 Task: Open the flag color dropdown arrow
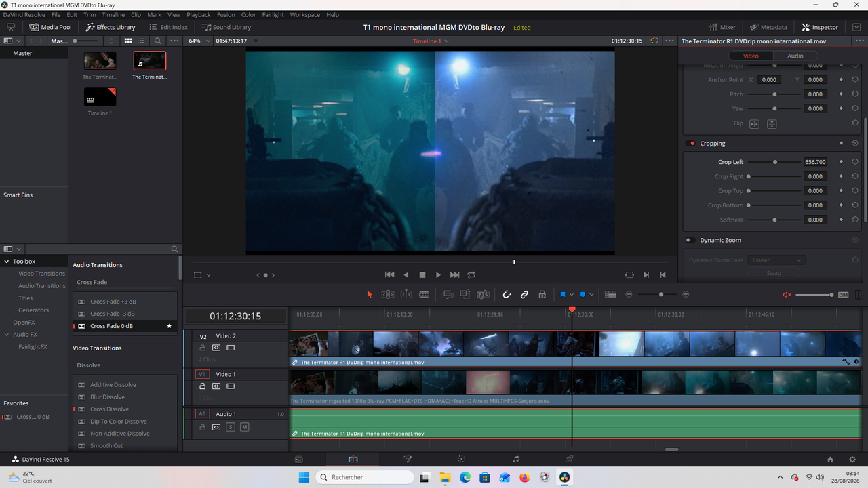(572, 295)
